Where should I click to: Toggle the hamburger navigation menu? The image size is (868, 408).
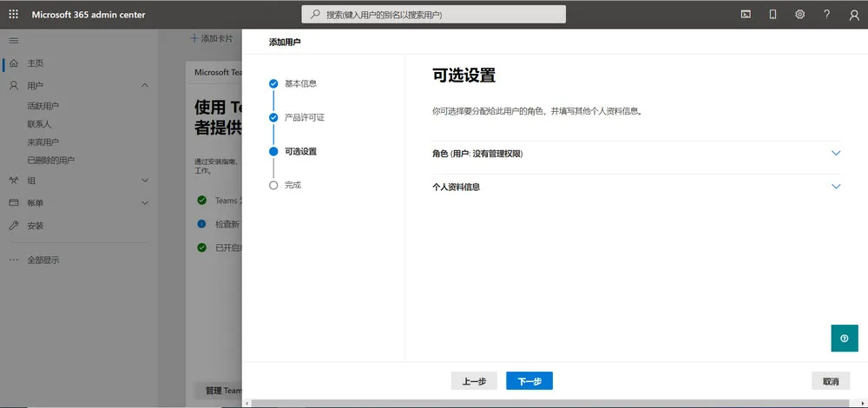[13, 41]
